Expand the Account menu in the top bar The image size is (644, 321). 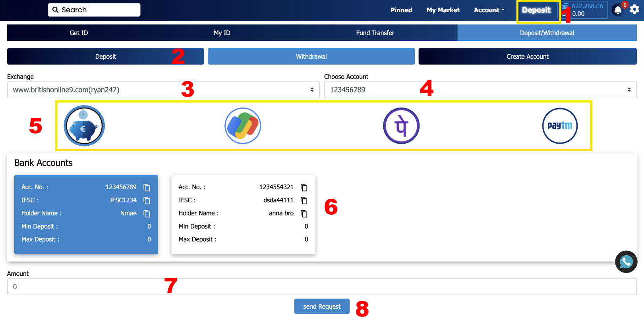click(489, 10)
